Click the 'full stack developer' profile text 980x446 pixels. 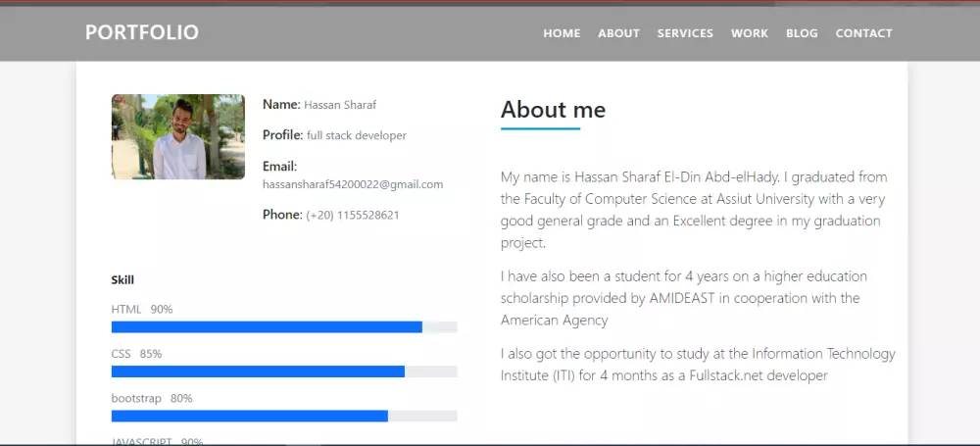[356, 135]
